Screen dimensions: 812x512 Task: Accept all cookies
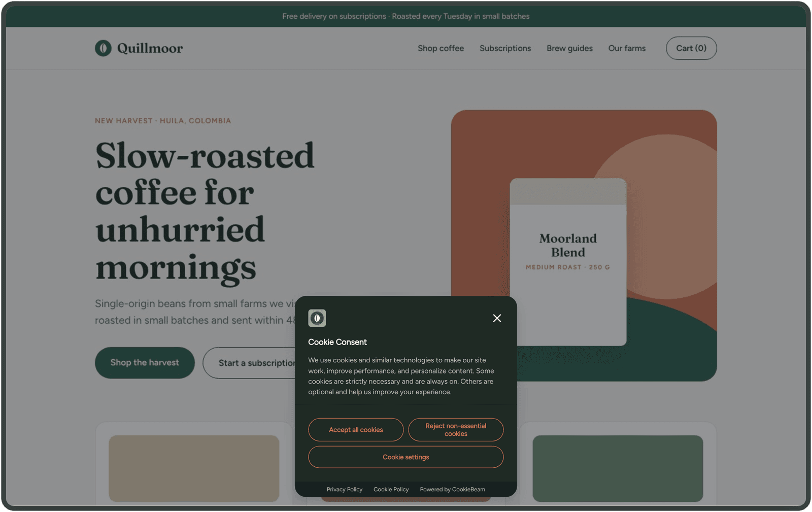(x=356, y=430)
